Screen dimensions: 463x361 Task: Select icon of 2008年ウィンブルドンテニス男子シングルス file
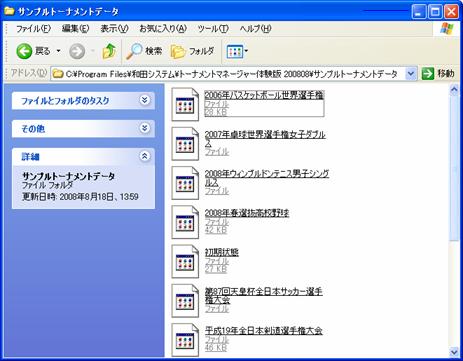pyautogui.click(x=185, y=183)
